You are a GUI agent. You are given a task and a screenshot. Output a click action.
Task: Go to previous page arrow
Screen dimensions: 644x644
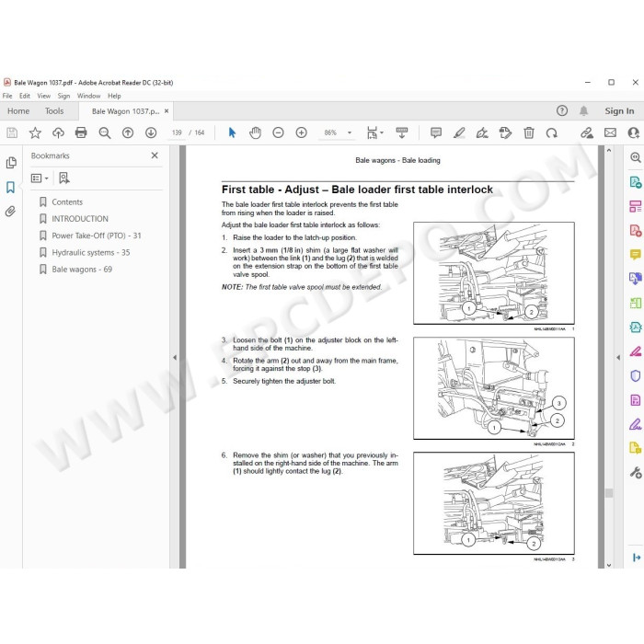pos(128,132)
